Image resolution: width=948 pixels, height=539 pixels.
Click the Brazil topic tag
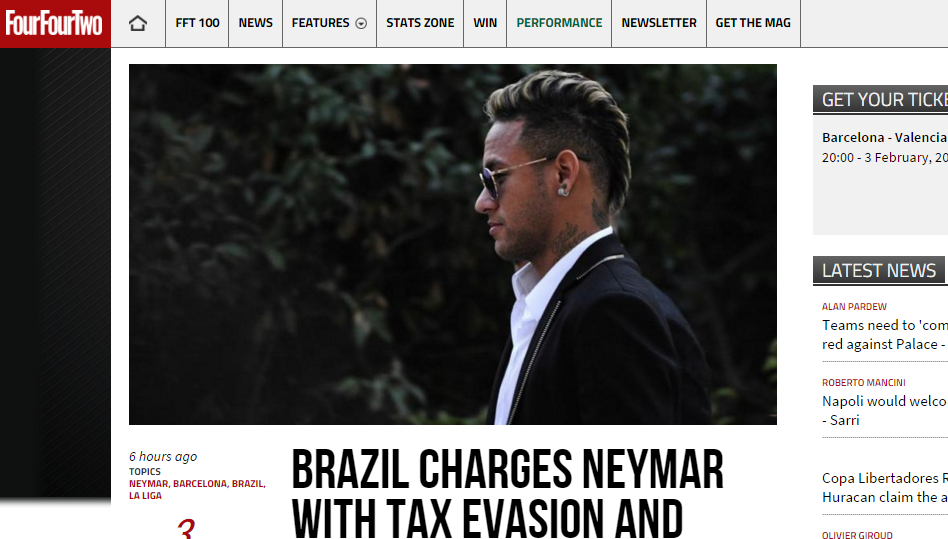coord(247,483)
